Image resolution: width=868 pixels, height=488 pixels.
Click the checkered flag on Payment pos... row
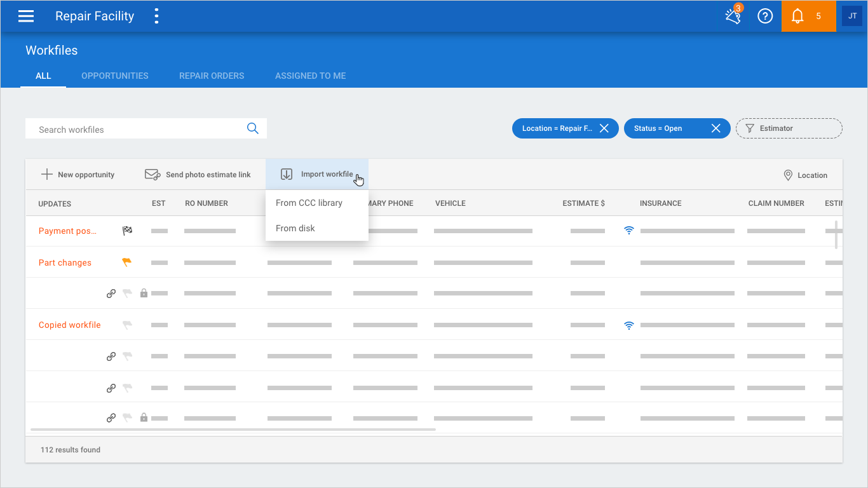coord(127,231)
